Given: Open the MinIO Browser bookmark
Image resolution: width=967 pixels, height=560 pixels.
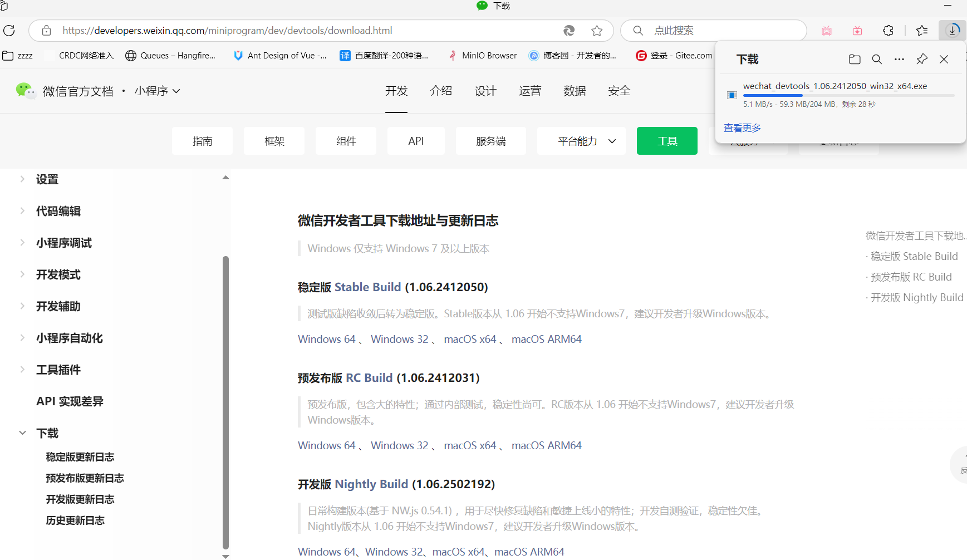Looking at the screenshot, I should pos(482,56).
